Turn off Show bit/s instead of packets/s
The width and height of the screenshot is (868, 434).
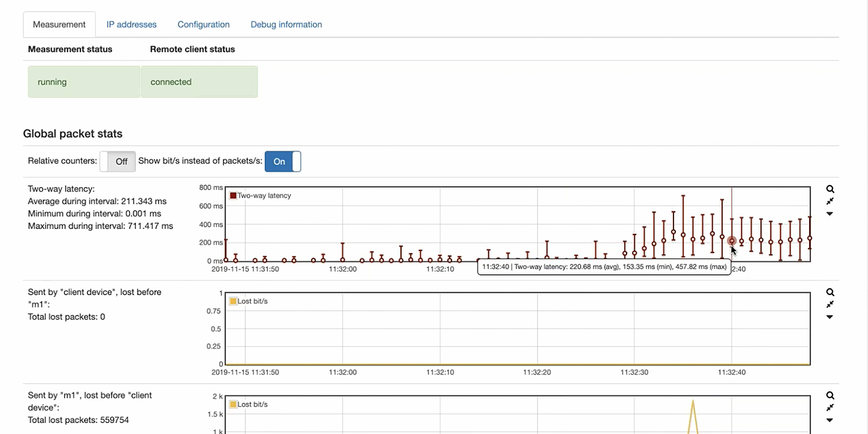tap(282, 161)
